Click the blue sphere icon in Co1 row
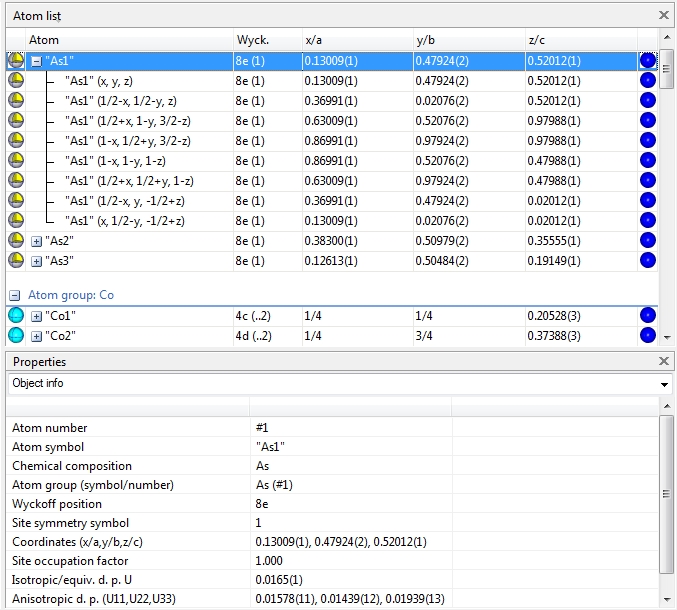The height and width of the screenshot is (610, 677). [647, 316]
